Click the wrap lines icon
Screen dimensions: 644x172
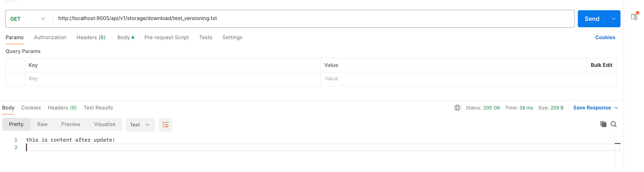[x=165, y=125]
